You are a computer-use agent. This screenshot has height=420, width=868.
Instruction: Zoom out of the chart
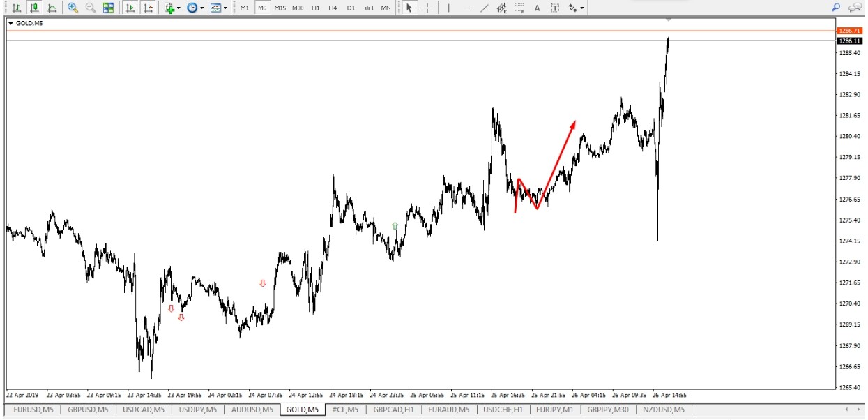coord(90,8)
